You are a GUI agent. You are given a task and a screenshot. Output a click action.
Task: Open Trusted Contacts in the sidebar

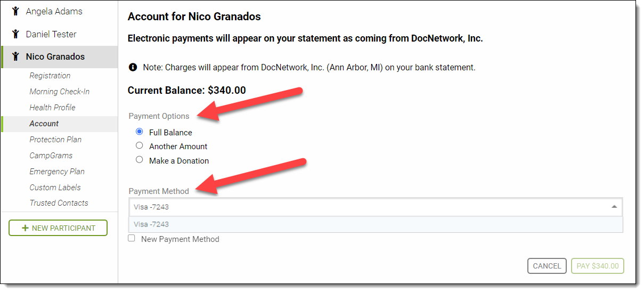(x=59, y=203)
